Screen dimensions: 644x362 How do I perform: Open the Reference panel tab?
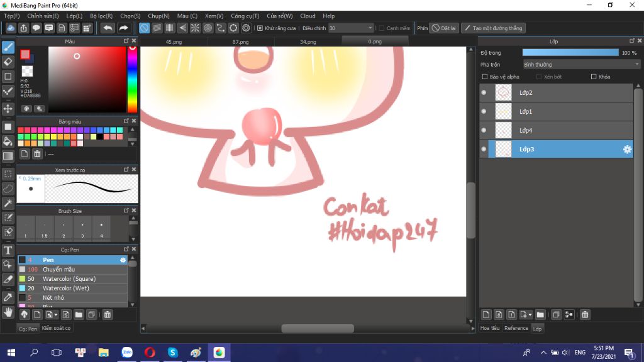[x=516, y=328]
